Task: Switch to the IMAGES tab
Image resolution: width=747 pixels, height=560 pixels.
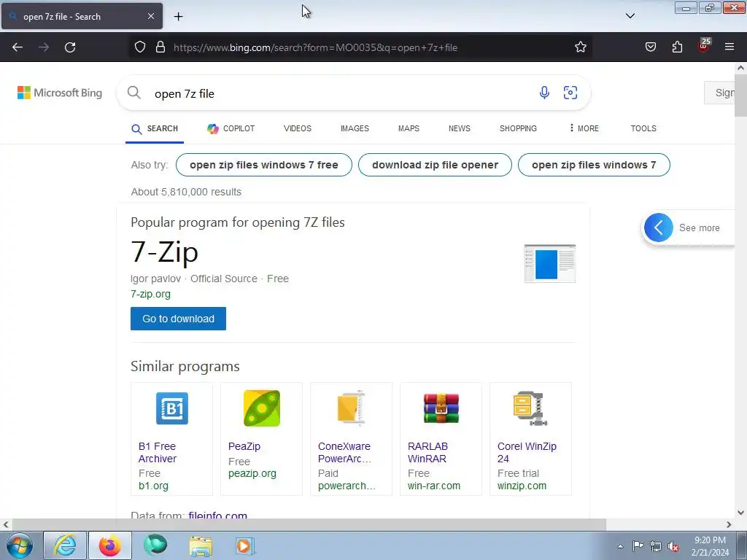Action: pyautogui.click(x=355, y=128)
